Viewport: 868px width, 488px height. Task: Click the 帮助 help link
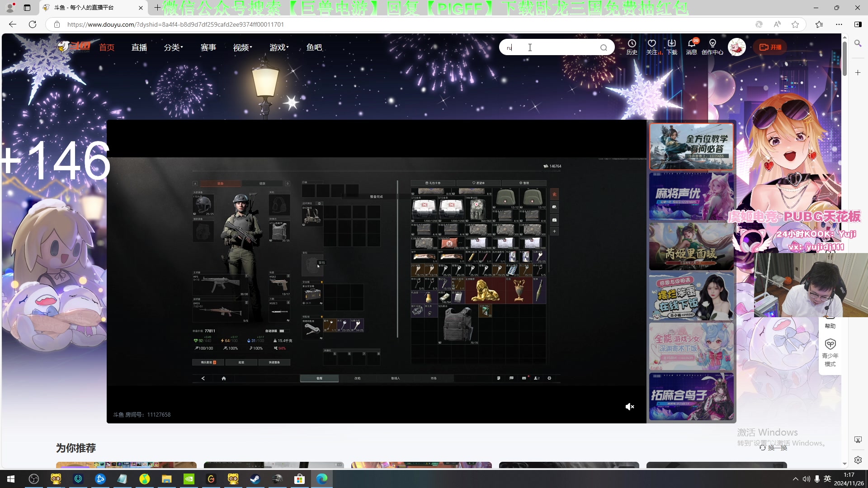(830, 326)
